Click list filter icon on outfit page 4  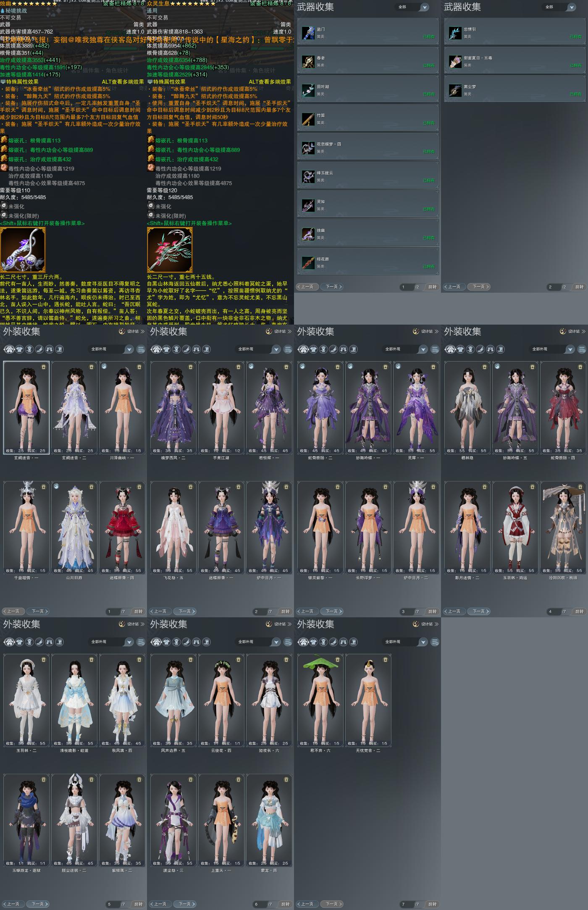pyautogui.click(x=582, y=349)
